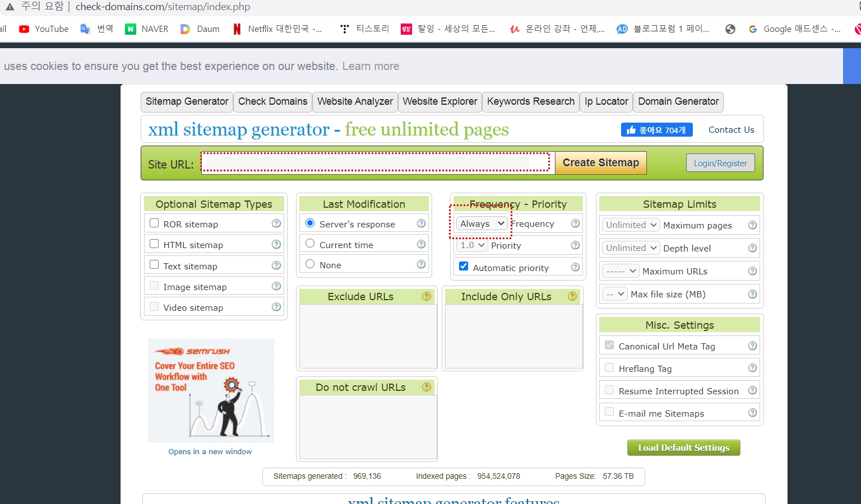Open the Include Only URLs help icon

pos(572,296)
